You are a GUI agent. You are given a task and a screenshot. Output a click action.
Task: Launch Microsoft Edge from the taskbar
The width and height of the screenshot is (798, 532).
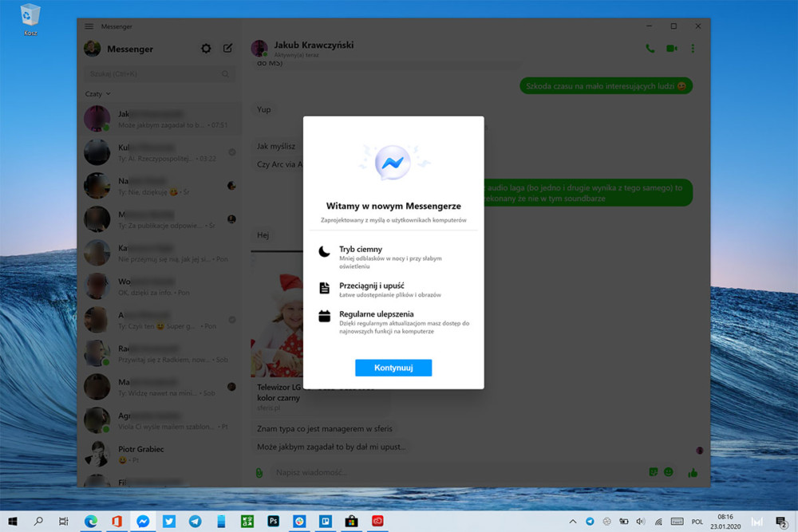(x=91, y=522)
